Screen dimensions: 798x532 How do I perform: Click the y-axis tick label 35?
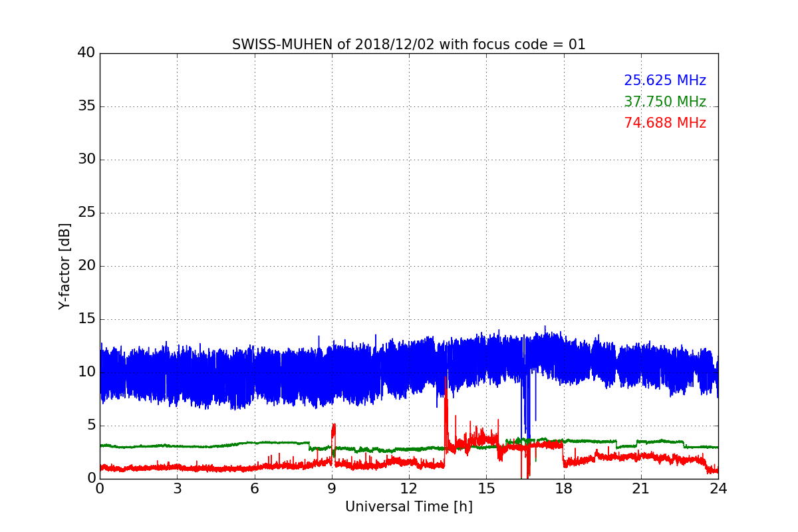(86, 106)
